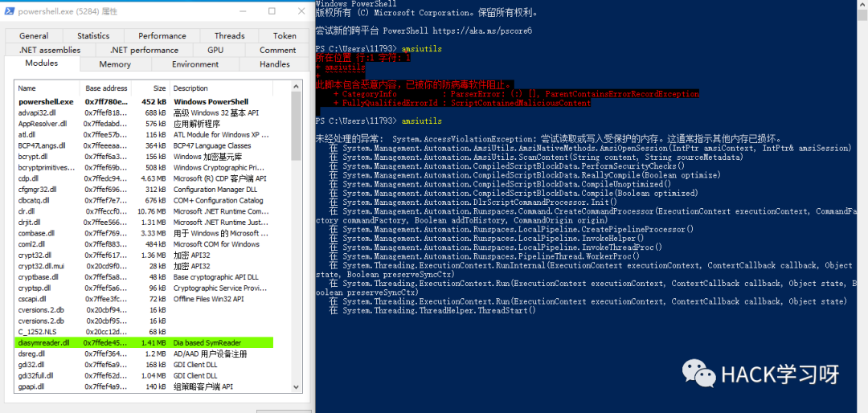Switch to the Statistics tab

93,35
